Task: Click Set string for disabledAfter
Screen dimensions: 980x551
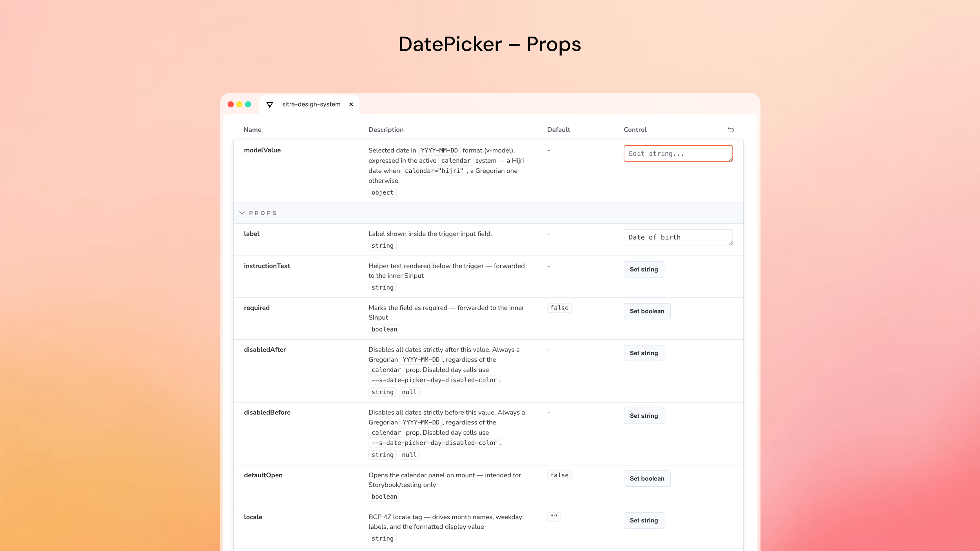Action: point(644,353)
